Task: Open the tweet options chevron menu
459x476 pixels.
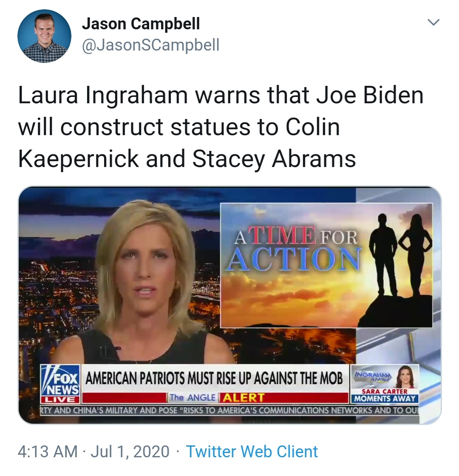Action: (433, 23)
